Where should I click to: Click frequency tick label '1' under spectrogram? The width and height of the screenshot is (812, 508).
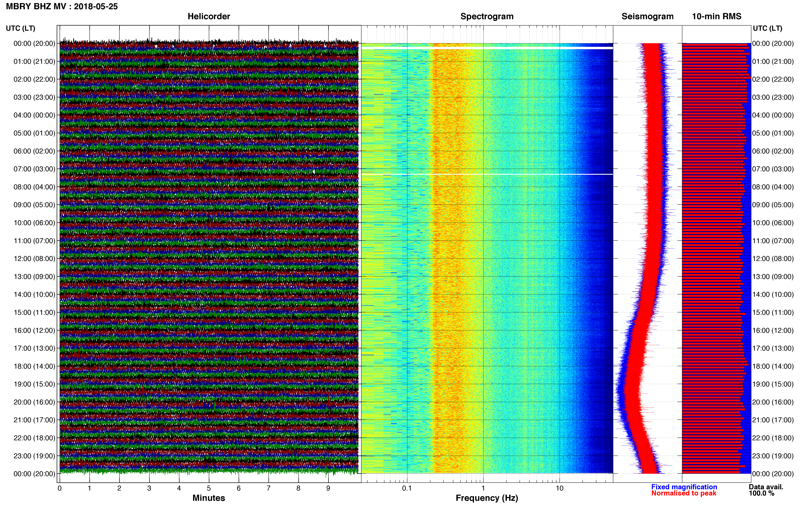point(483,488)
